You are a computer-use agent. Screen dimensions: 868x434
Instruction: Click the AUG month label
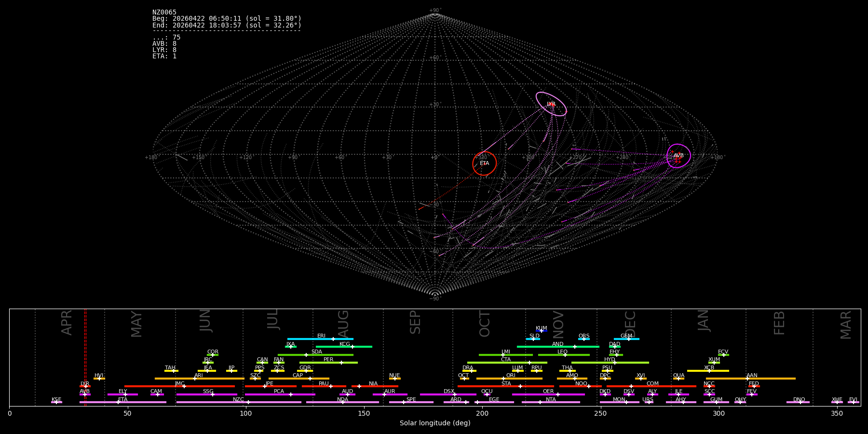pos(343,324)
